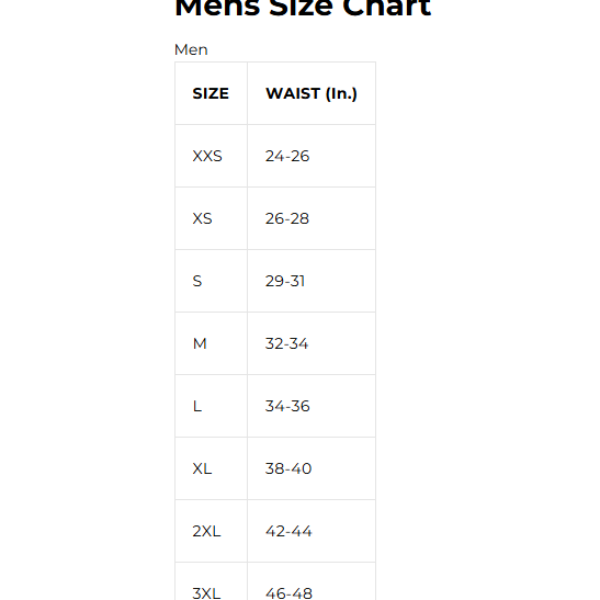The image size is (600, 600).
Task: Click the Mens Size Chart heading
Action: (x=302, y=8)
